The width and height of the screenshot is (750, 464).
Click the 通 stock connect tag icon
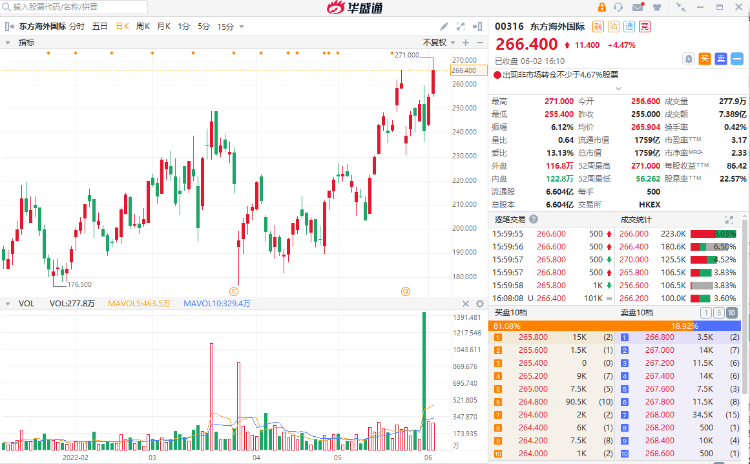tap(629, 26)
